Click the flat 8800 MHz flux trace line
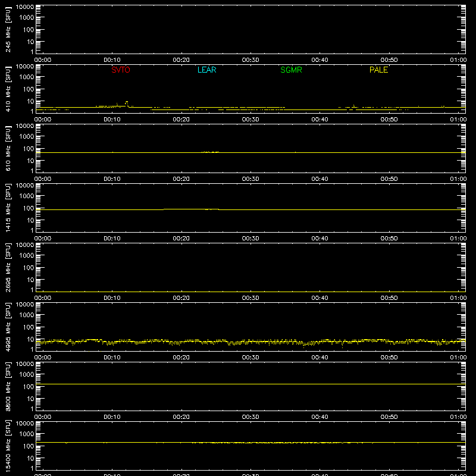Screen dimensions: 476x476 [250, 384]
